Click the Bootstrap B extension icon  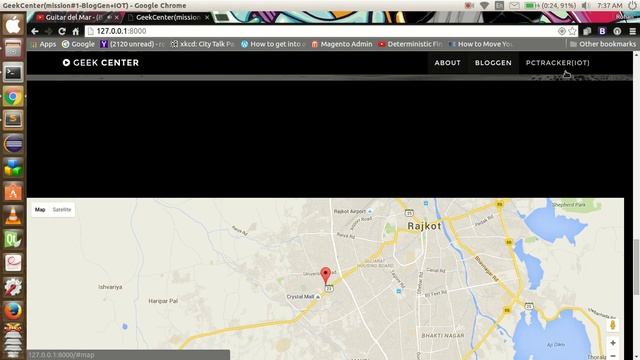pyautogui.click(x=602, y=31)
